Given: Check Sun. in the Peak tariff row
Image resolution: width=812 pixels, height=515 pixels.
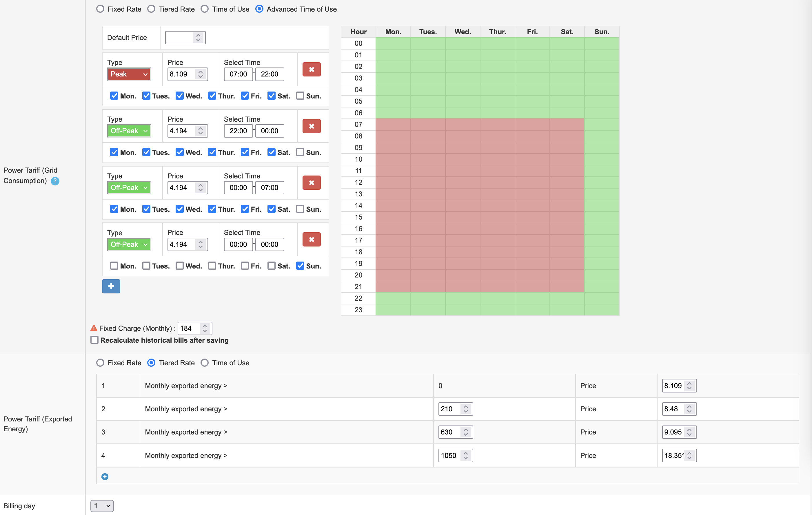Looking at the screenshot, I should 300,96.
